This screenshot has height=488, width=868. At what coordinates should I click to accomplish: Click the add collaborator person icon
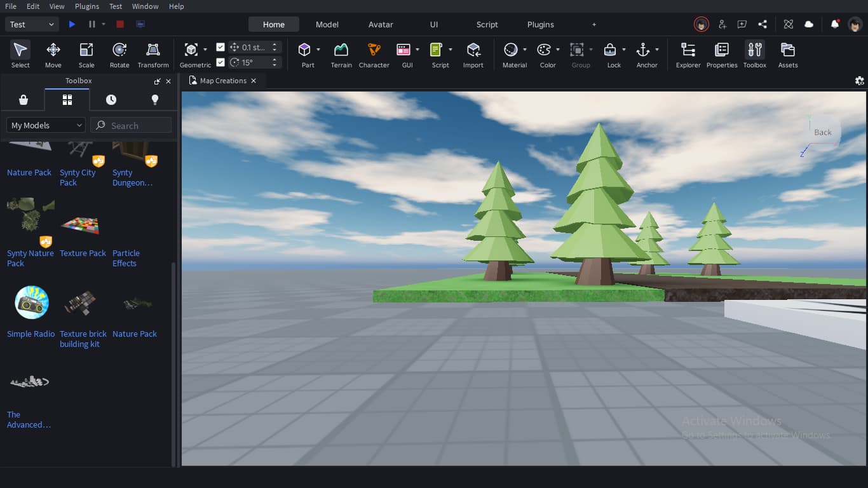(722, 24)
